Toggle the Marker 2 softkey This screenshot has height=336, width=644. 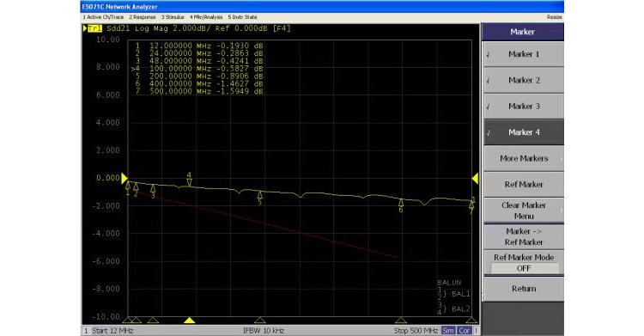pyautogui.click(x=524, y=80)
